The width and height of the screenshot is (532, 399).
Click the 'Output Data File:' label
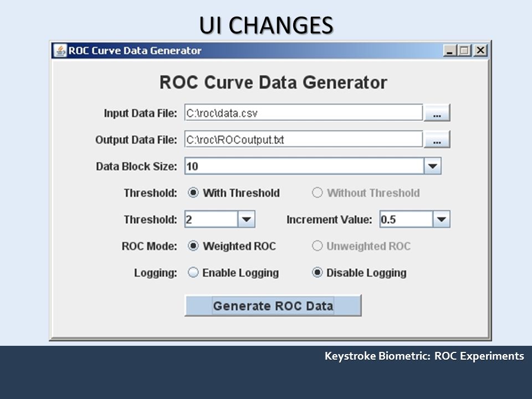point(136,140)
